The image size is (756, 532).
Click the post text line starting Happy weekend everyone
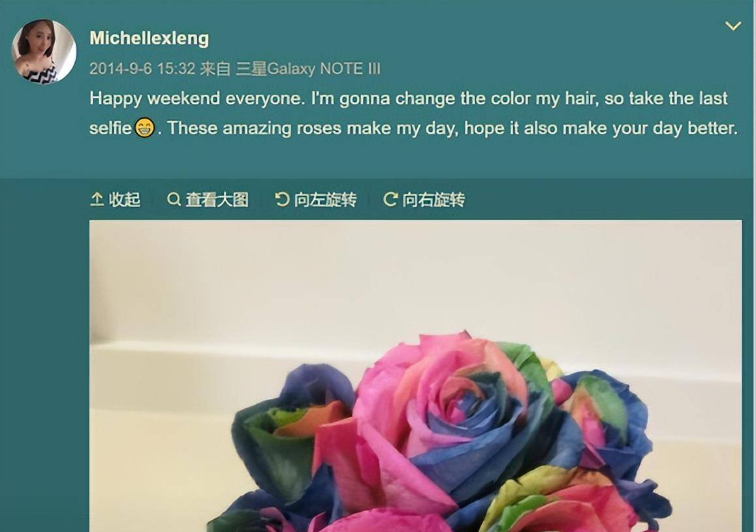pyautogui.click(x=409, y=99)
